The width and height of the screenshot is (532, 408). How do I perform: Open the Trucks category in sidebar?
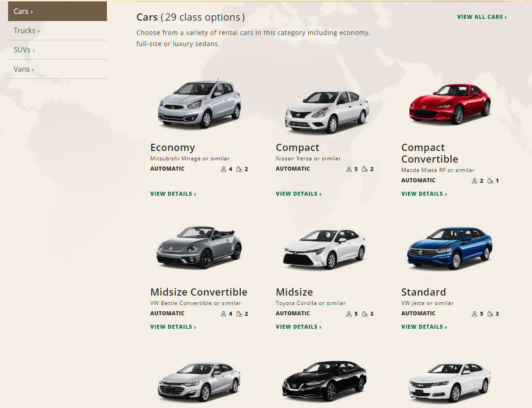tap(27, 30)
